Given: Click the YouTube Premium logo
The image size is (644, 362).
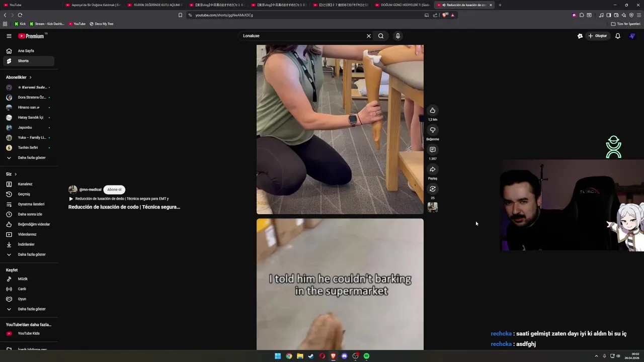Looking at the screenshot, I should (x=31, y=36).
